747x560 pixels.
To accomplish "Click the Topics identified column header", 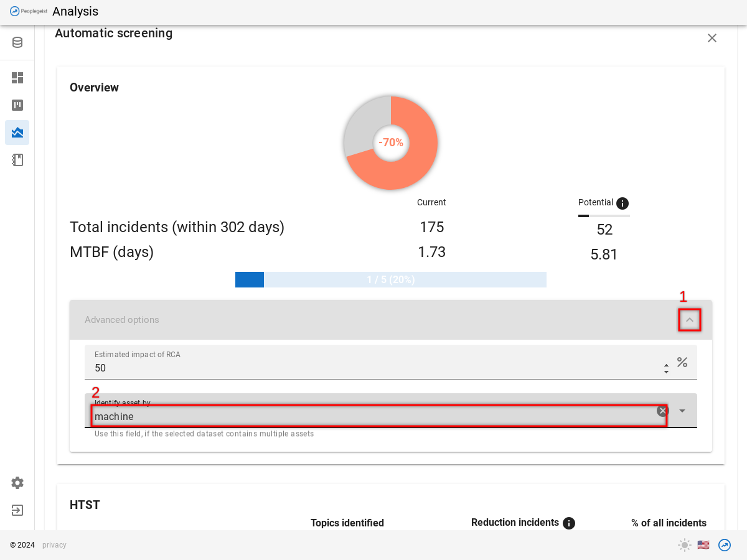I will (x=347, y=523).
